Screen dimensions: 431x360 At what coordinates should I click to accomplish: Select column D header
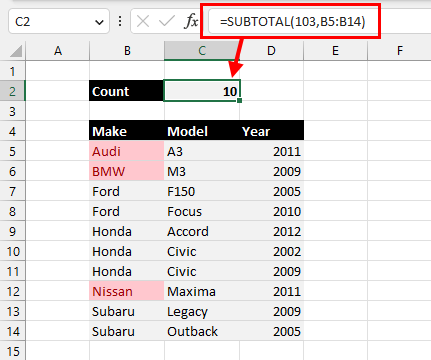[x=271, y=51]
